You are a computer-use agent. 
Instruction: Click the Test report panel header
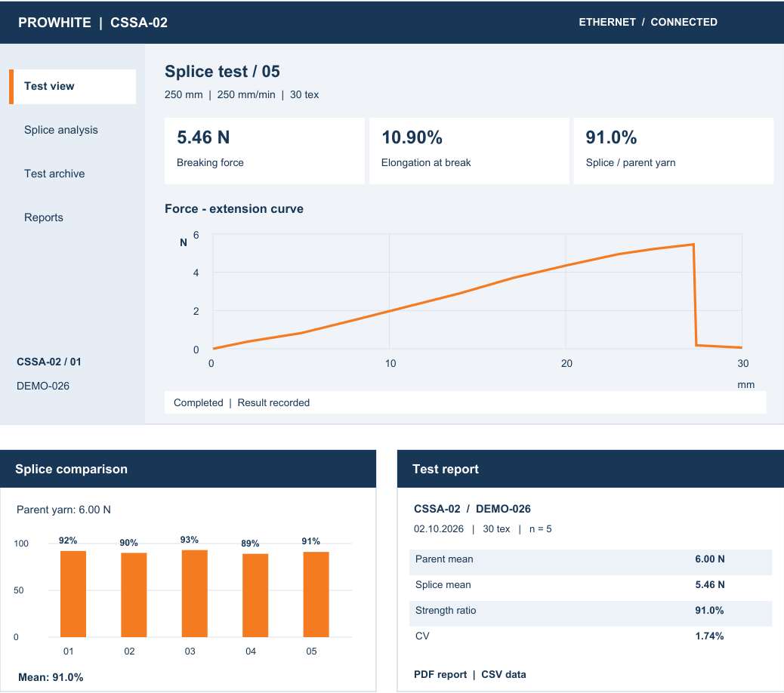[x=591, y=469]
